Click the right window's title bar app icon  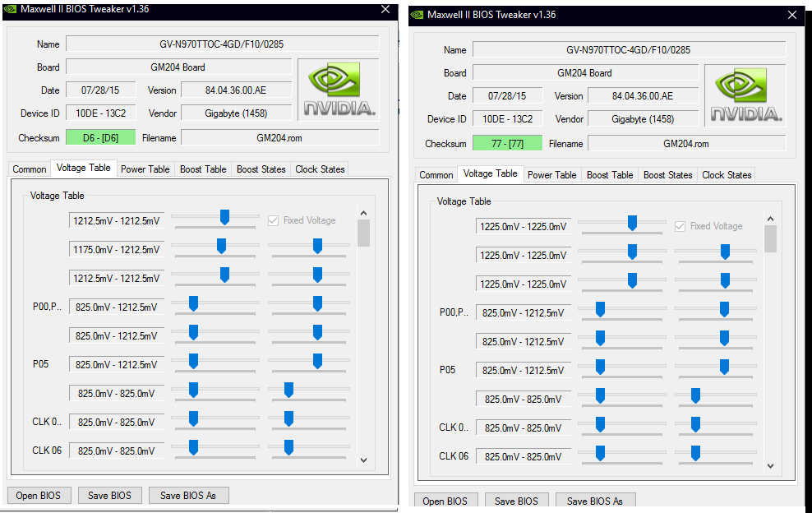417,15
